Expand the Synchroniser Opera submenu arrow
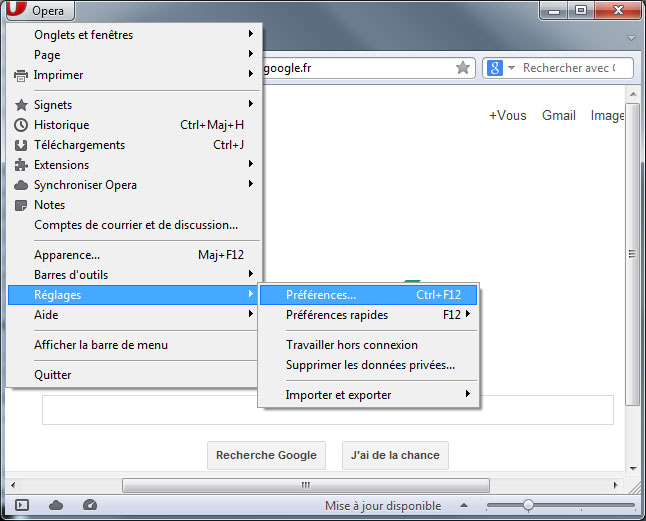646x521 pixels. 250,184
